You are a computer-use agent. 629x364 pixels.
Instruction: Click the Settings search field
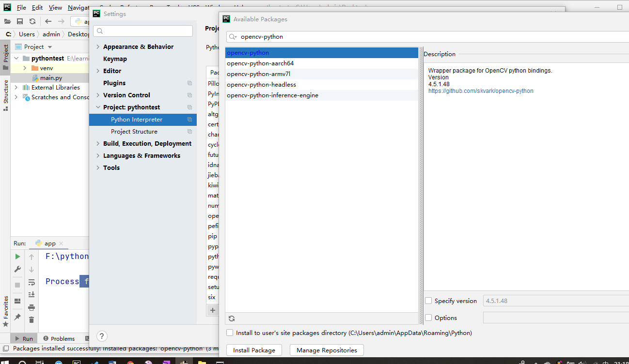click(x=143, y=31)
